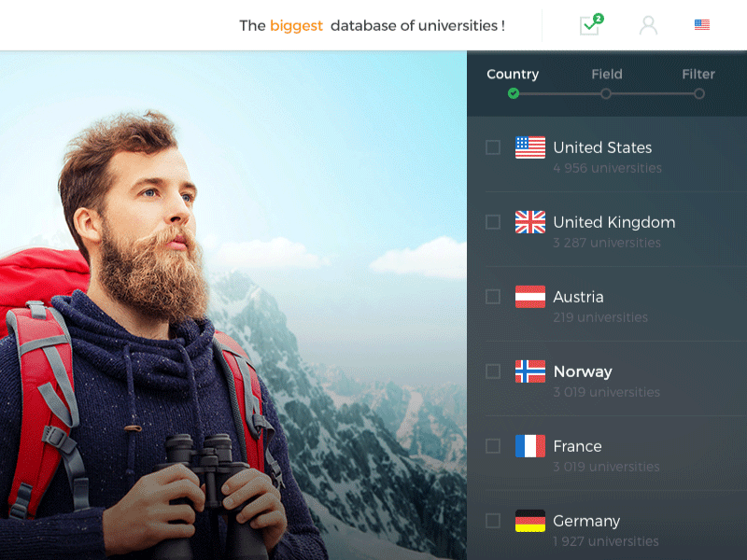Image resolution: width=747 pixels, height=560 pixels.
Task: Tick the Norway checkbox
Action: 493,371
